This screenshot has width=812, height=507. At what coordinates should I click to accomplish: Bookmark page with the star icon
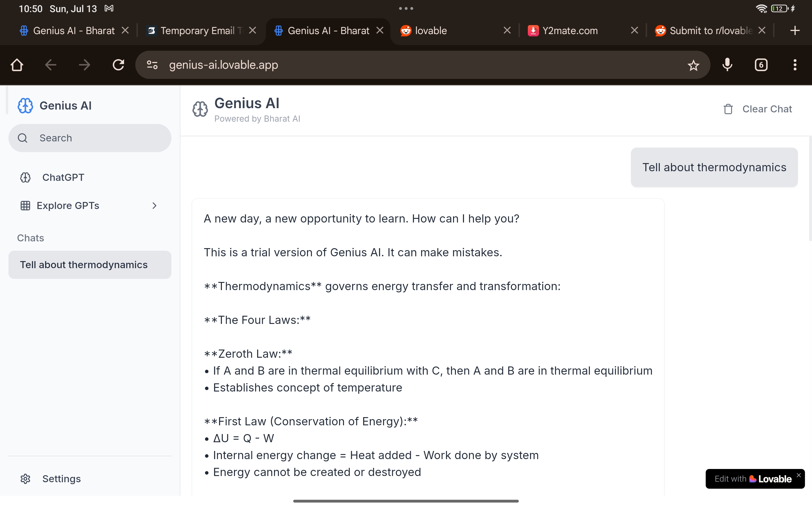(x=693, y=65)
